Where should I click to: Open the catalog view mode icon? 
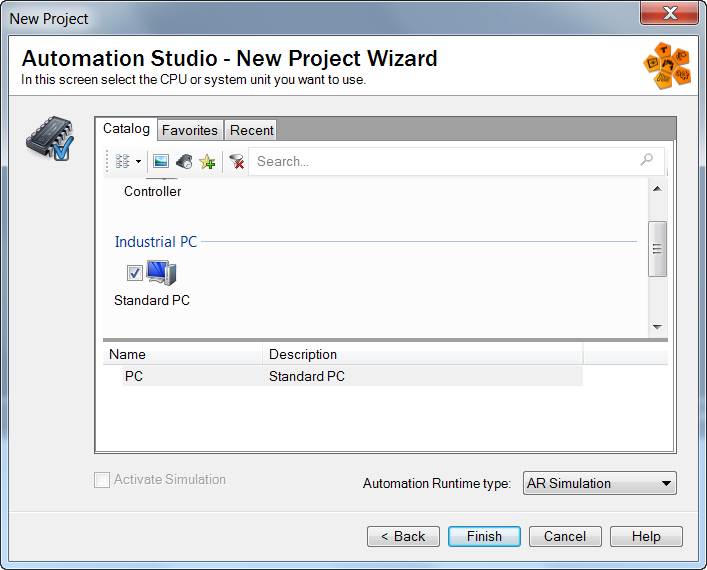(122, 161)
